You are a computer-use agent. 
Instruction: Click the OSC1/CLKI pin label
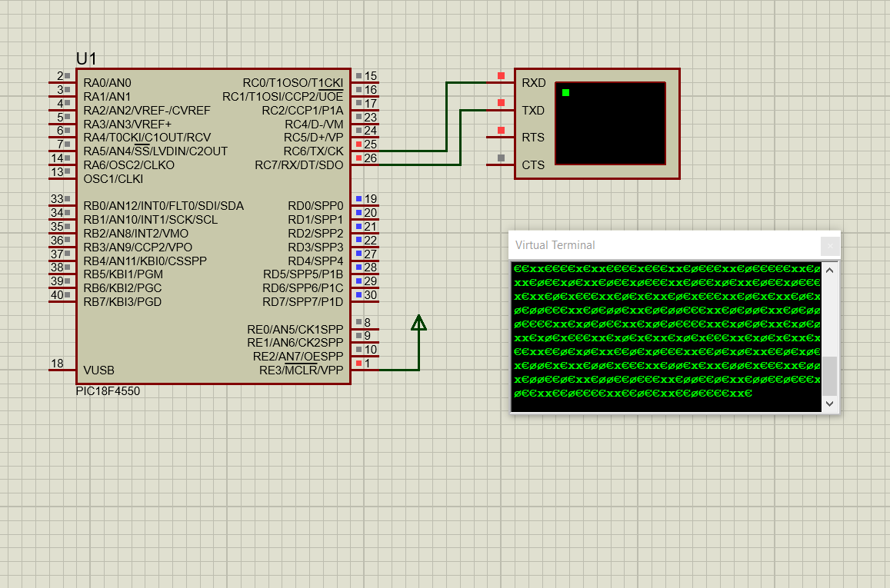(113, 178)
